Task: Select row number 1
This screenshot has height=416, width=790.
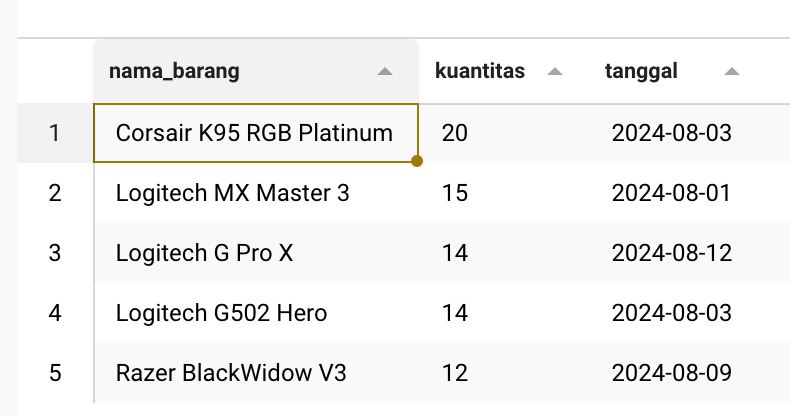Action: click(55, 133)
